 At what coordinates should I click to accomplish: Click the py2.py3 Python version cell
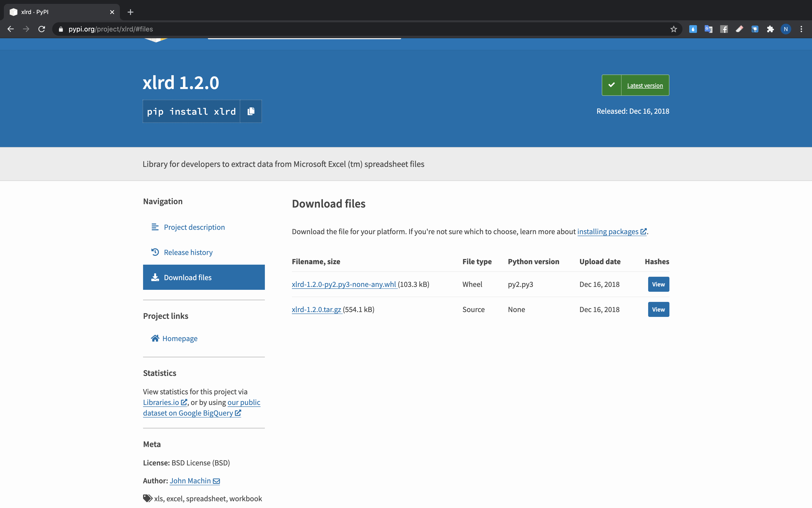(x=520, y=284)
